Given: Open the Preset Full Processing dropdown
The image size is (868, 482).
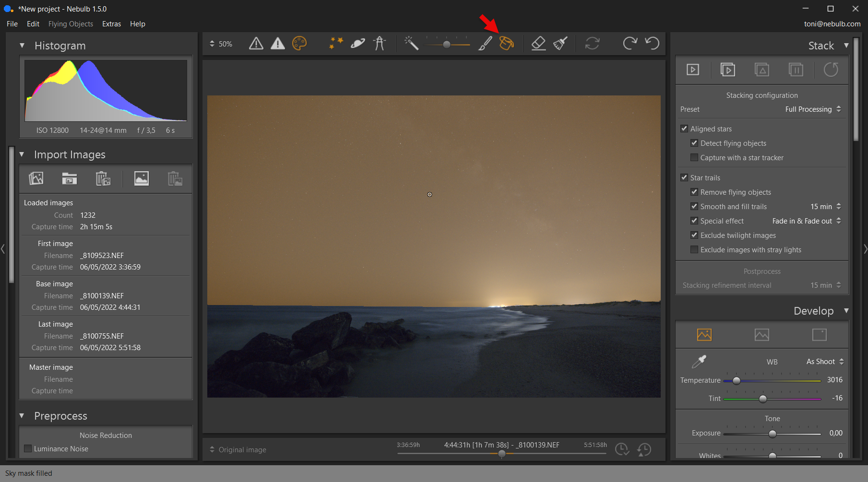Looking at the screenshot, I should point(813,109).
